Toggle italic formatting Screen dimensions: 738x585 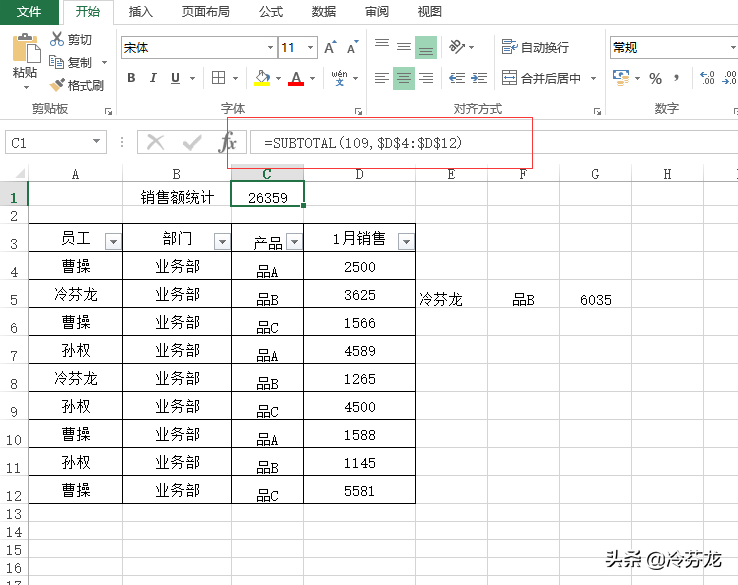[x=153, y=78]
